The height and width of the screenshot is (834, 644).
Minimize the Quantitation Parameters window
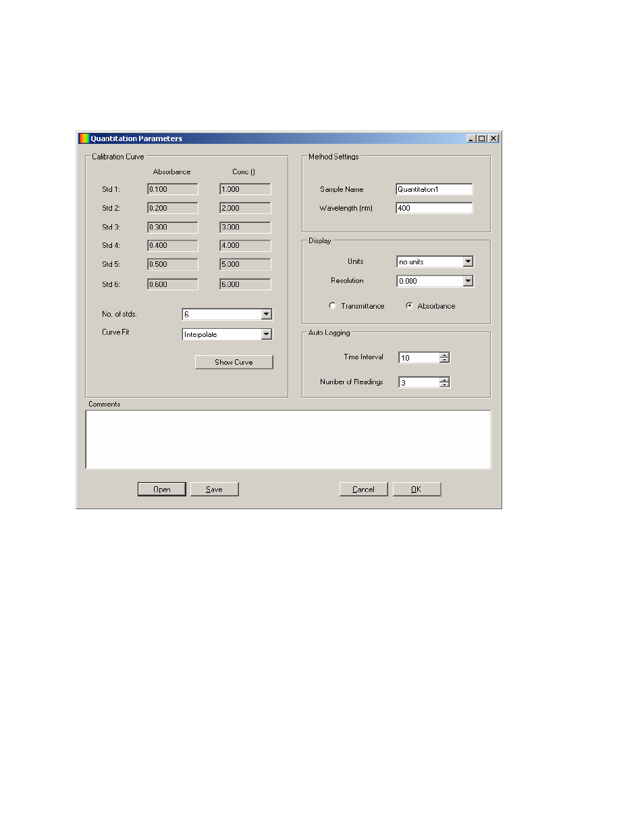[471, 138]
